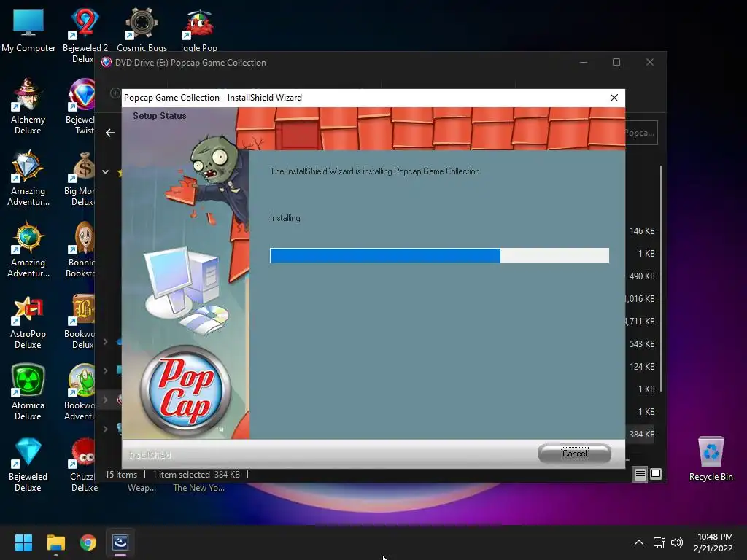747x560 pixels.
Task: Open the Amazing Adventures globe icon shortcut
Action: (x=28, y=249)
